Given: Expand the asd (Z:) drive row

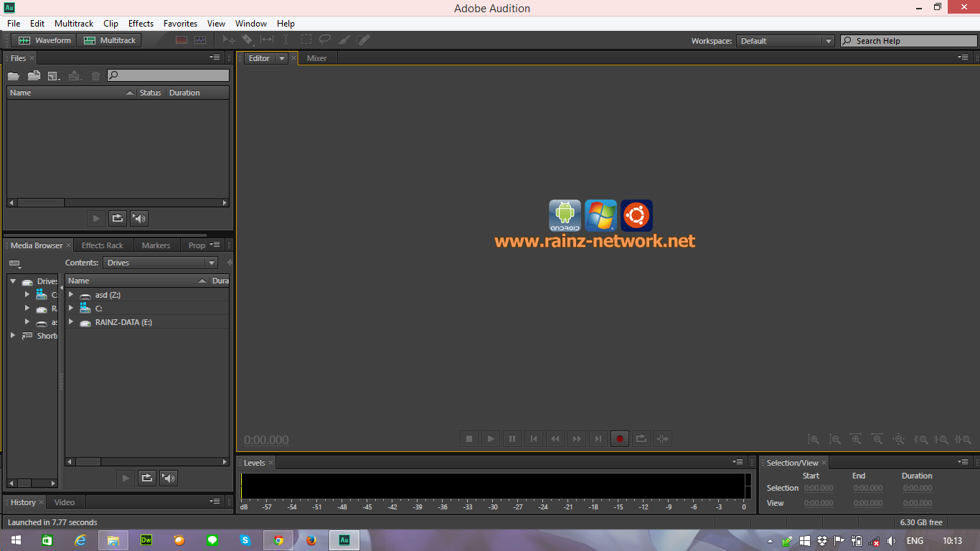Looking at the screenshot, I should pos(71,295).
